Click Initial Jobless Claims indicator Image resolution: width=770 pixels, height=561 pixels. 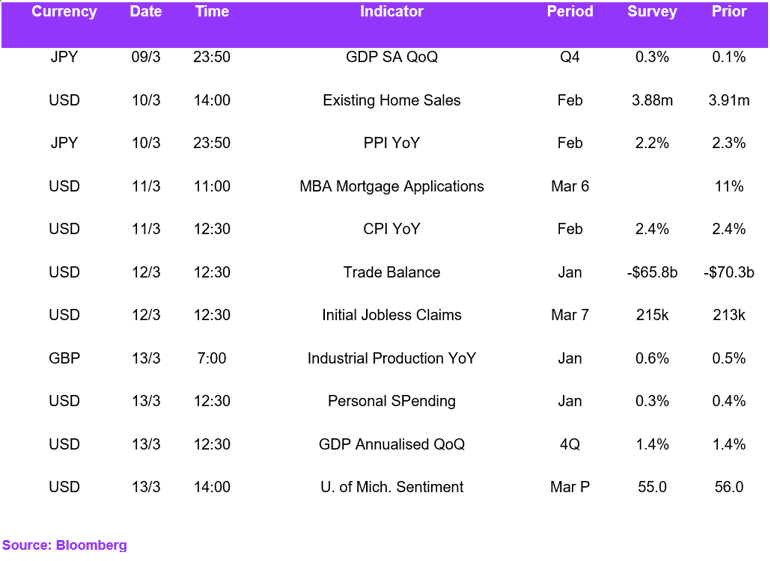[x=391, y=315]
